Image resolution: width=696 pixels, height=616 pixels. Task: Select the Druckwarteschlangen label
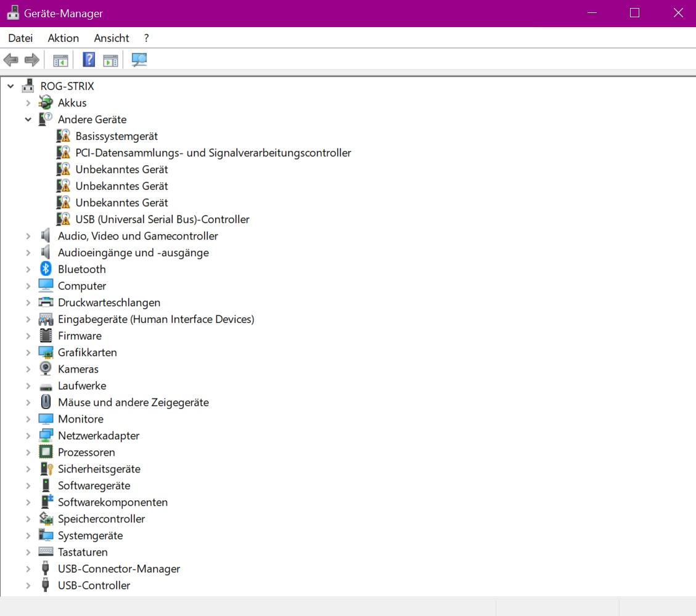[109, 302]
